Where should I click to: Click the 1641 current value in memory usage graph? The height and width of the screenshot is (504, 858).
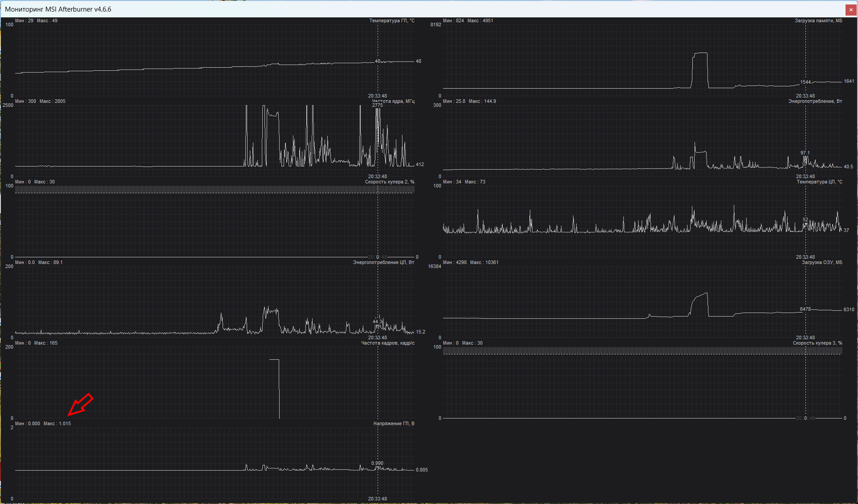click(849, 81)
